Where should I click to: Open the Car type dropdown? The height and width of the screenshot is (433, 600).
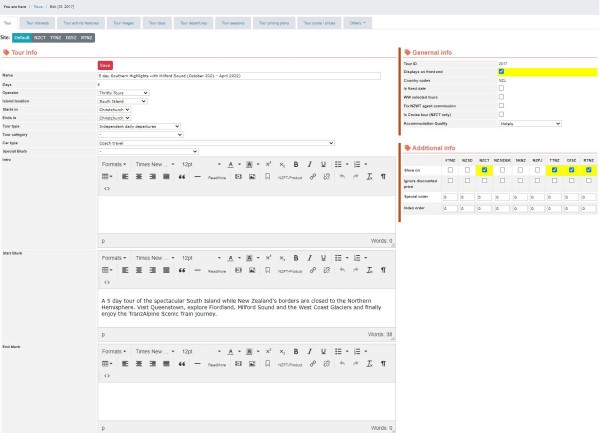pyautogui.click(x=216, y=143)
